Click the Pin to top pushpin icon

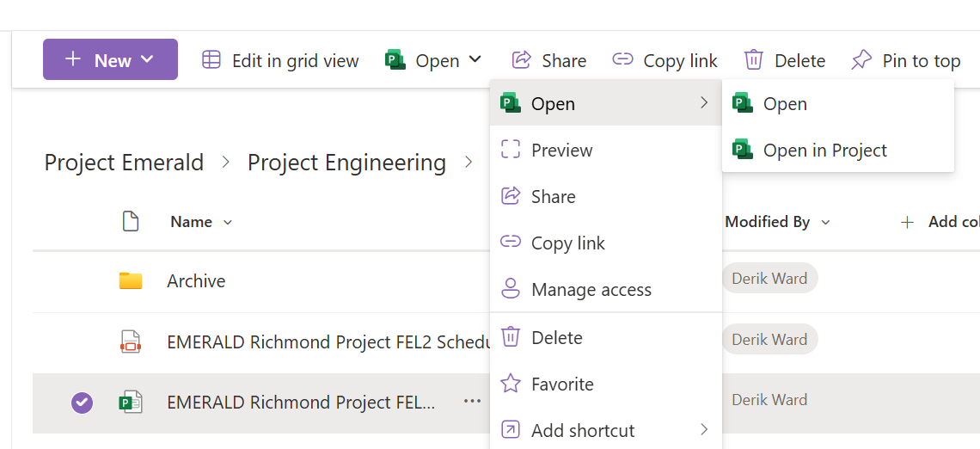[861, 60]
